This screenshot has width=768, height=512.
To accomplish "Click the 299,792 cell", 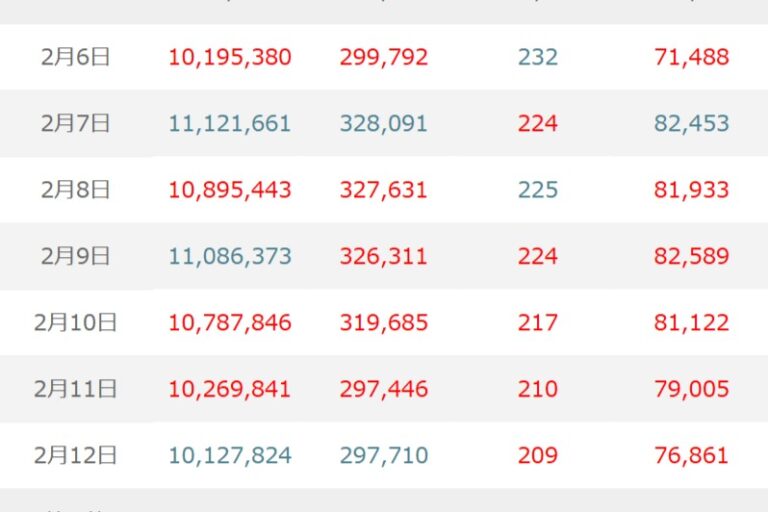I will click(383, 57).
